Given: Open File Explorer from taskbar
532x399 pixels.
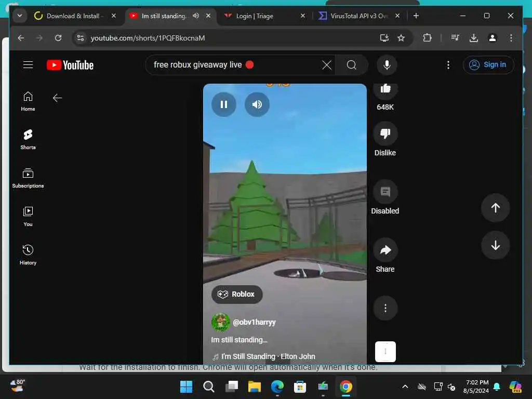Looking at the screenshot, I should tap(254, 387).
